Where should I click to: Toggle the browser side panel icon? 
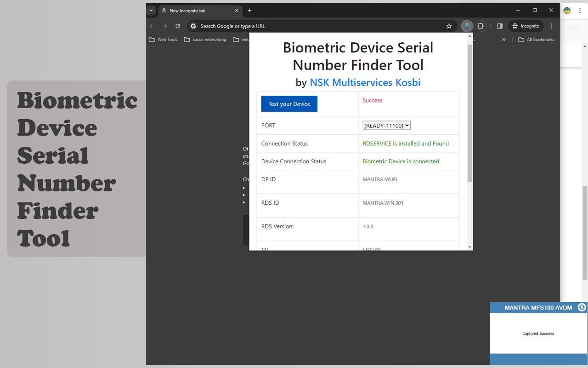click(500, 26)
